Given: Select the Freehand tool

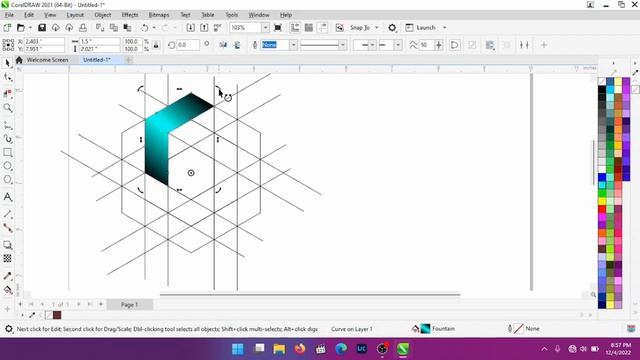Looking at the screenshot, I should 7,125.
